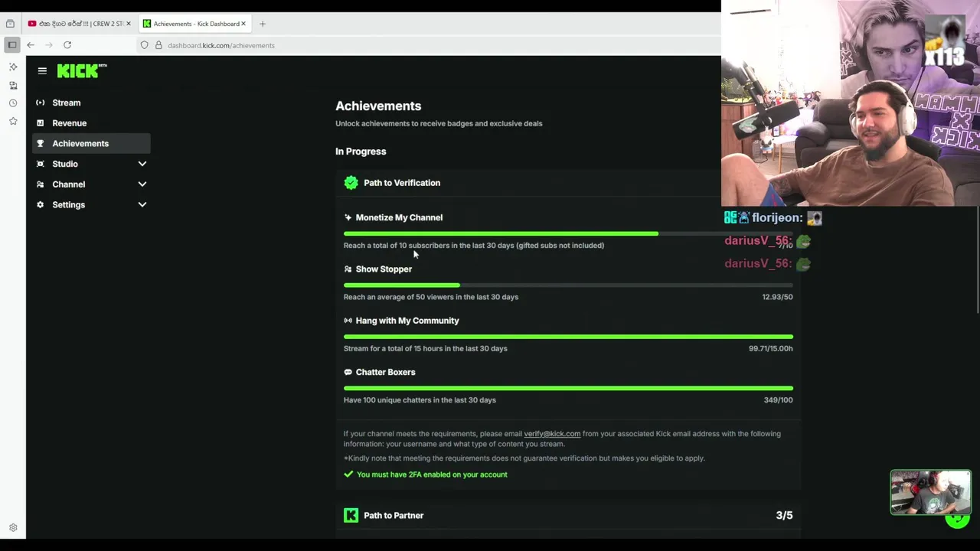This screenshot has width=980, height=551.
Task: Click the florijeon chat username
Action: click(777, 218)
